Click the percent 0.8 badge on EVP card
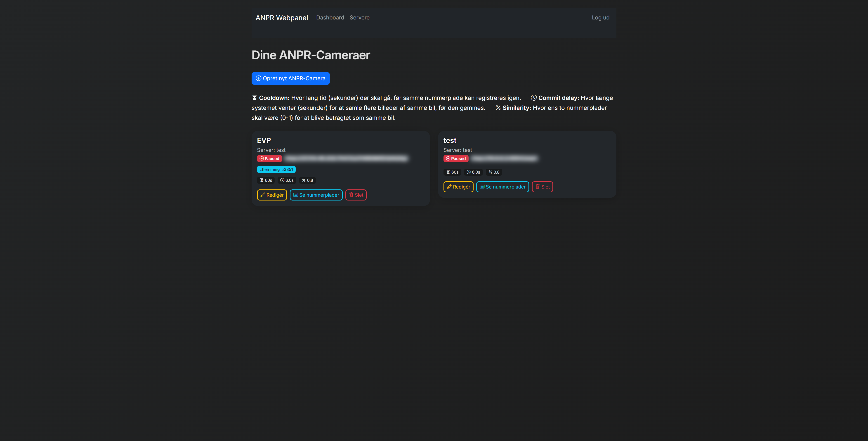 307,181
